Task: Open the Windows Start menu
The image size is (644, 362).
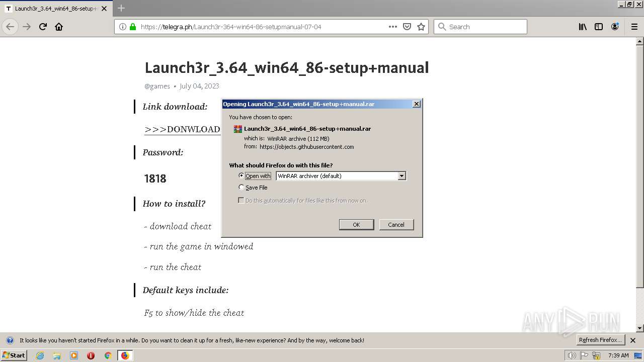Action: pyautogui.click(x=14, y=355)
